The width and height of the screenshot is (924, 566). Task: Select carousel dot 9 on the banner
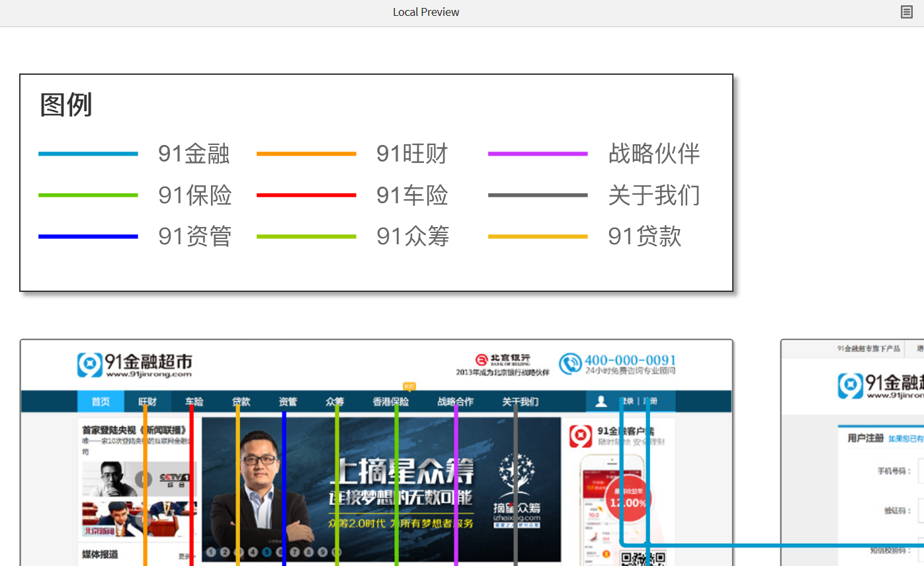click(x=322, y=551)
